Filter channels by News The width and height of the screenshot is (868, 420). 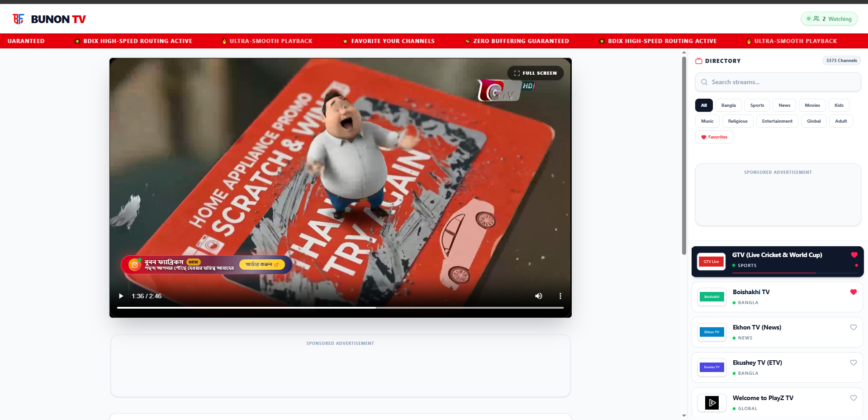click(x=784, y=105)
